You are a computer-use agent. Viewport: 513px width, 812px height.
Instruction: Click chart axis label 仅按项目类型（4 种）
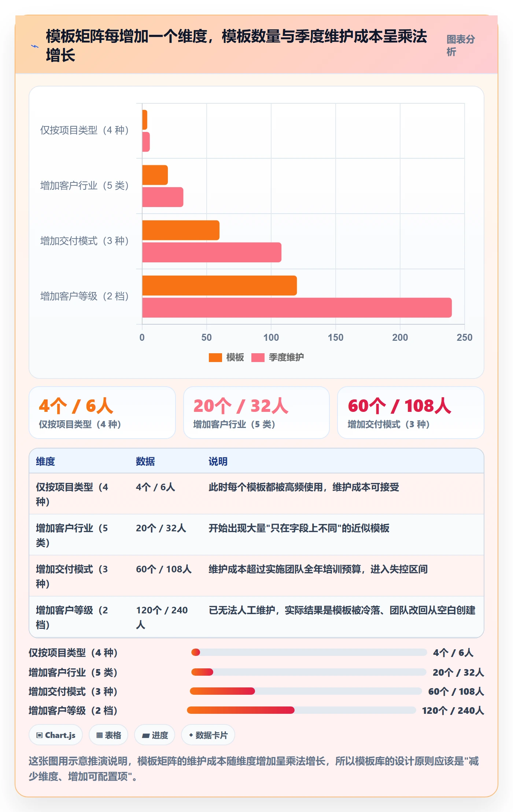84,130
